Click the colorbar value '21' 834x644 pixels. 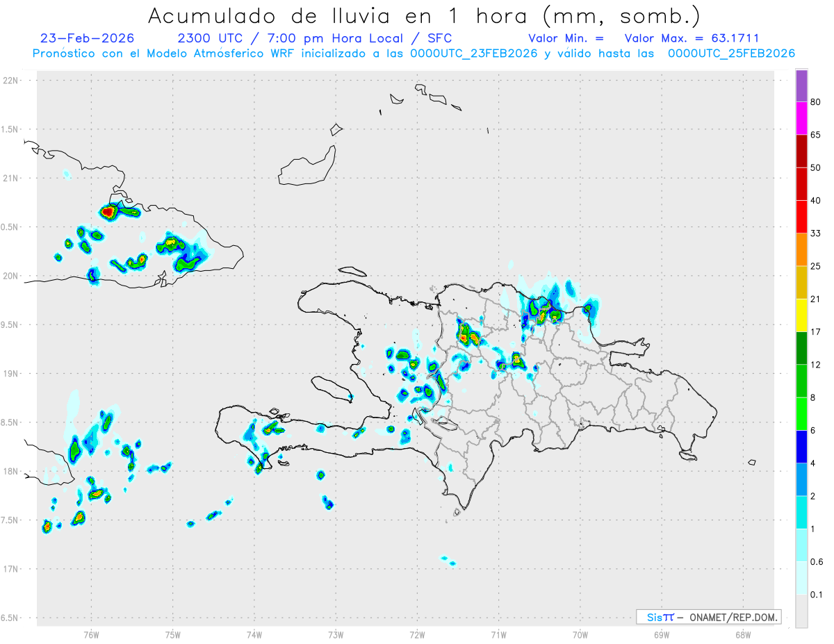tap(816, 299)
